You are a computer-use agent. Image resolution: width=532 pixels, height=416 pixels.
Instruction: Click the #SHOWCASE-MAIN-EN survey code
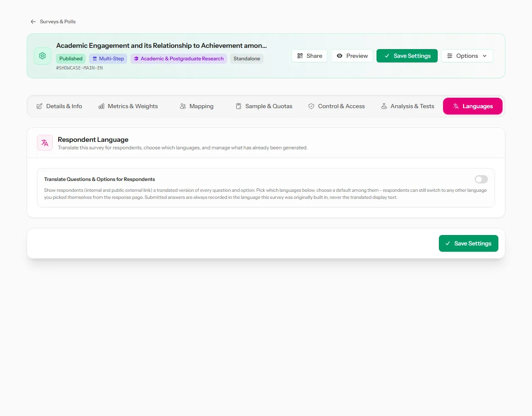(79, 68)
